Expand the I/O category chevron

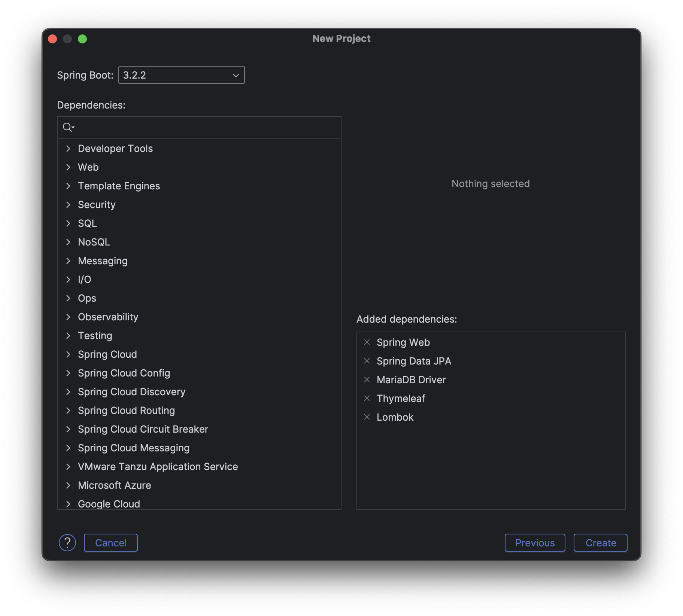click(68, 280)
